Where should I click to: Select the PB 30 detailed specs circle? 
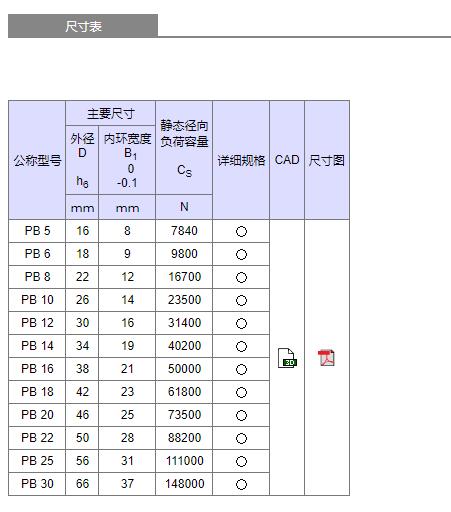241,484
